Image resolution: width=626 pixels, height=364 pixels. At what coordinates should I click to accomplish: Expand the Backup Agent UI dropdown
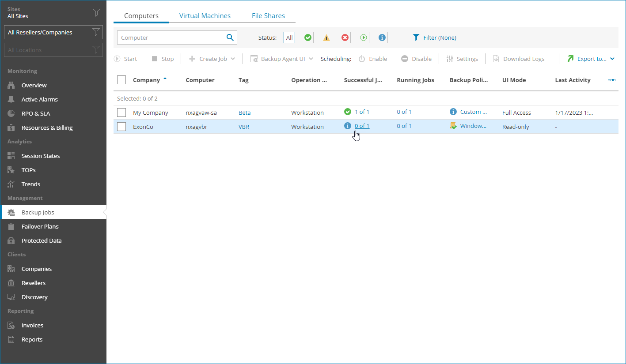click(311, 58)
